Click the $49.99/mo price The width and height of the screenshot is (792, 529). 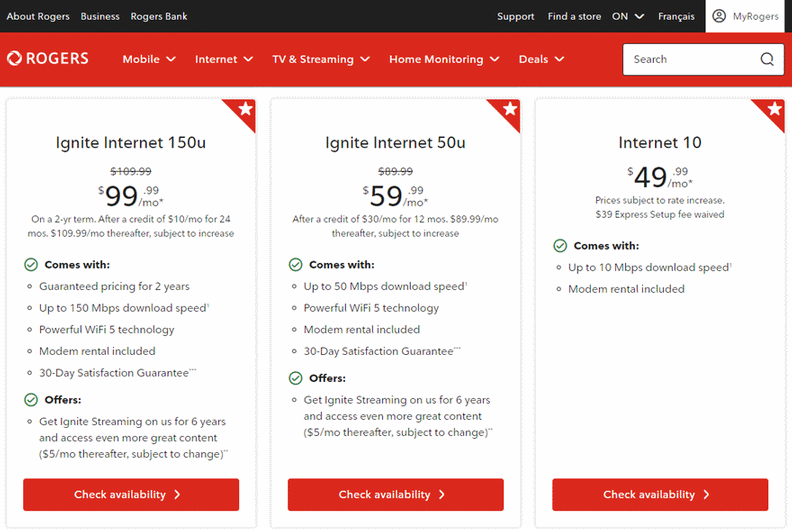pyautogui.click(x=660, y=177)
